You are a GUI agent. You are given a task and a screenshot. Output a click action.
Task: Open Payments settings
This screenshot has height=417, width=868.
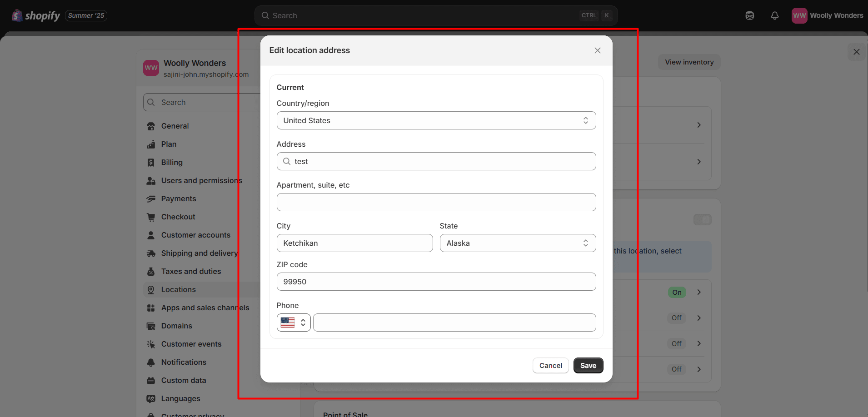pos(179,199)
